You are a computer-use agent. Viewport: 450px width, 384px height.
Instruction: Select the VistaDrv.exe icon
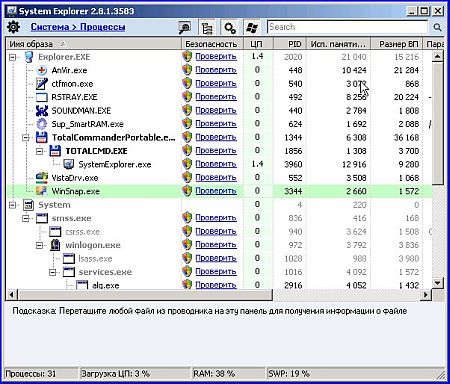pyautogui.click(x=42, y=178)
